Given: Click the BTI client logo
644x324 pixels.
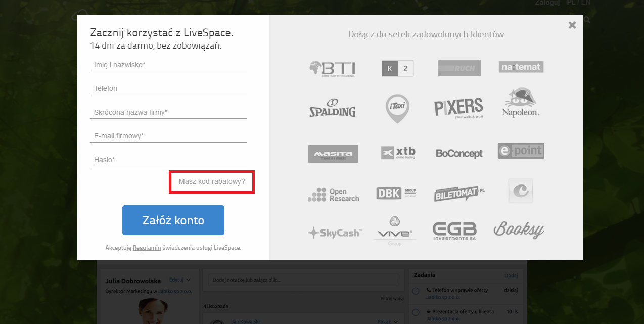Looking at the screenshot, I should click(332, 68).
